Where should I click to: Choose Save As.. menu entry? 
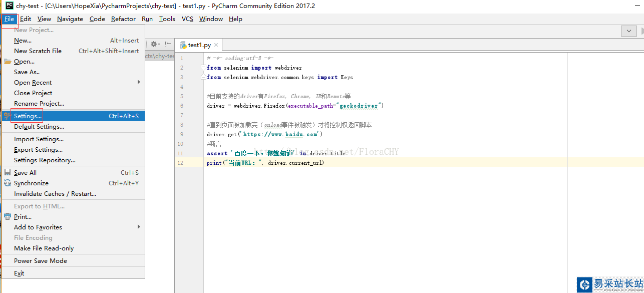(73, 72)
